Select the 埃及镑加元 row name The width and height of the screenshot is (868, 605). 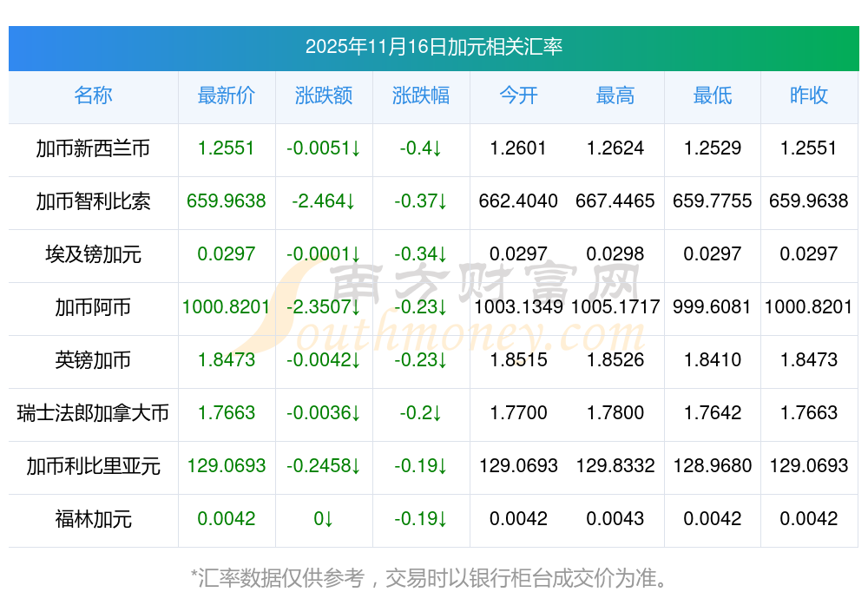(x=93, y=254)
